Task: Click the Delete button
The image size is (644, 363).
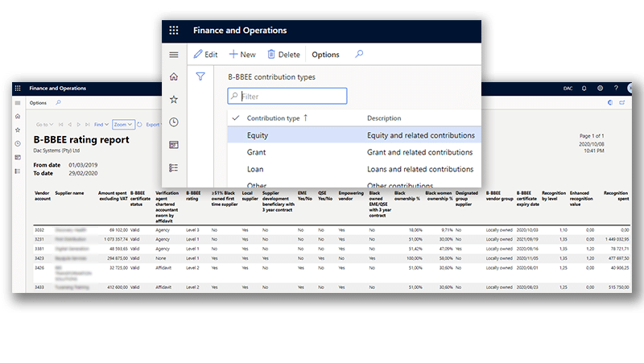Action: [283, 55]
